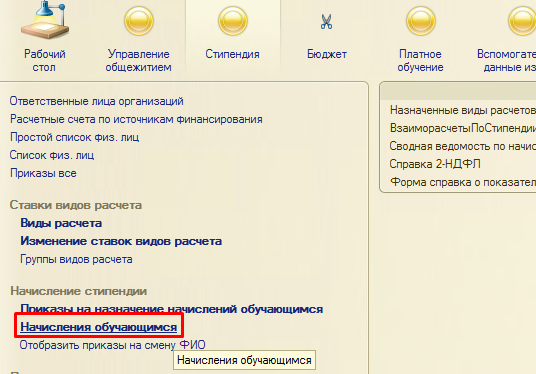Viewport: 536px width, 374px height.
Task: Click the Стипендия round yellow icon
Action: pyautogui.click(x=233, y=21)
